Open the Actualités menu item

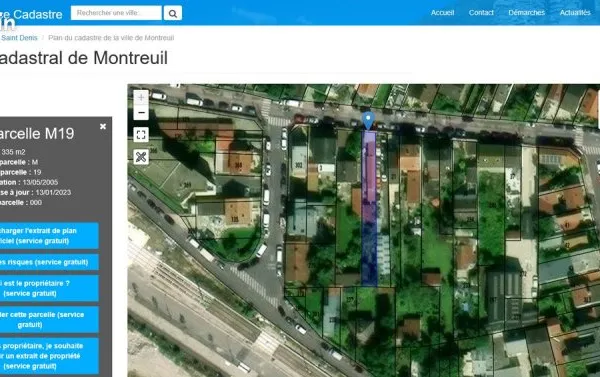(575, 13)
